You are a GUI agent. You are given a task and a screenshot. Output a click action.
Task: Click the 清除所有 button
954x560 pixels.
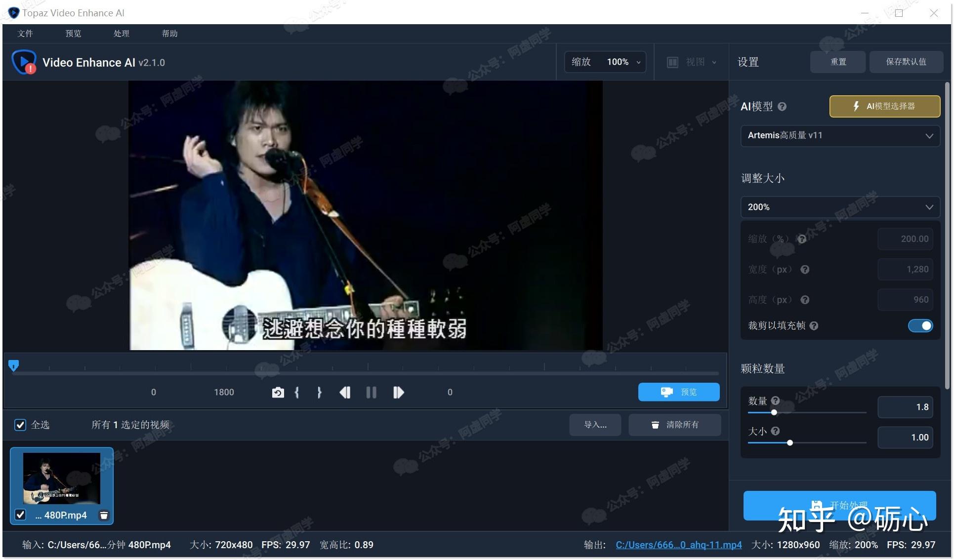tap(674, 425)
